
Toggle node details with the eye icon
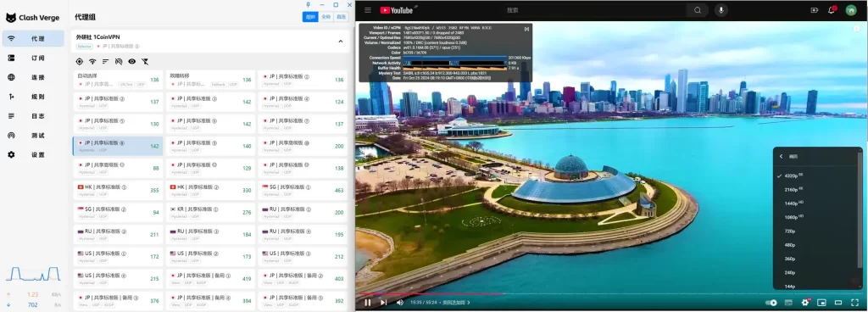(131, 61)
